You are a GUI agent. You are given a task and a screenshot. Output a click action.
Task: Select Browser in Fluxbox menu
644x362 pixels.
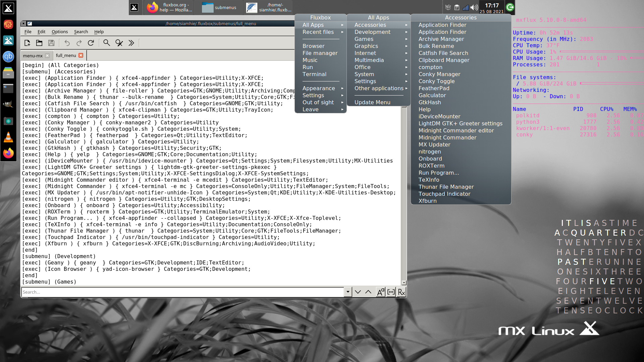tap(321, 46)
